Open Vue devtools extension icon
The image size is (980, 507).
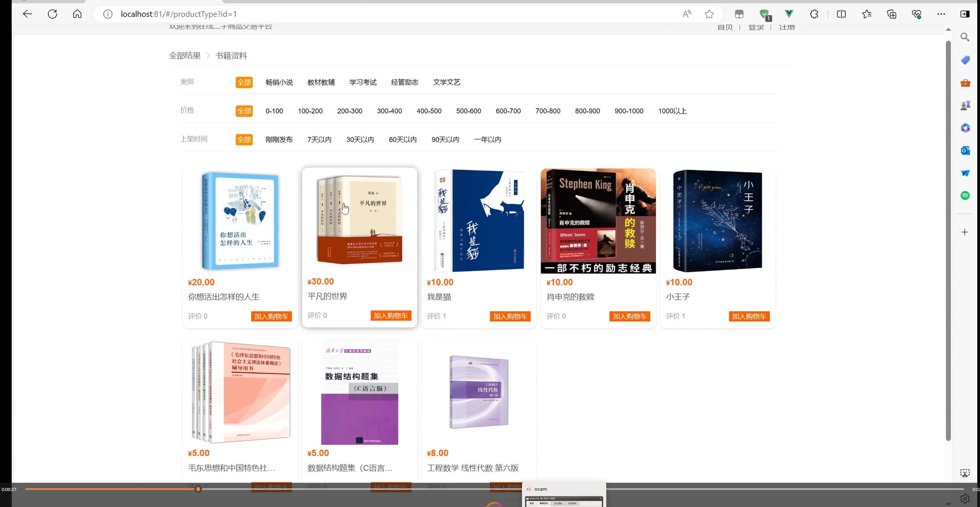pyautogui.click(x=789, y=14)
